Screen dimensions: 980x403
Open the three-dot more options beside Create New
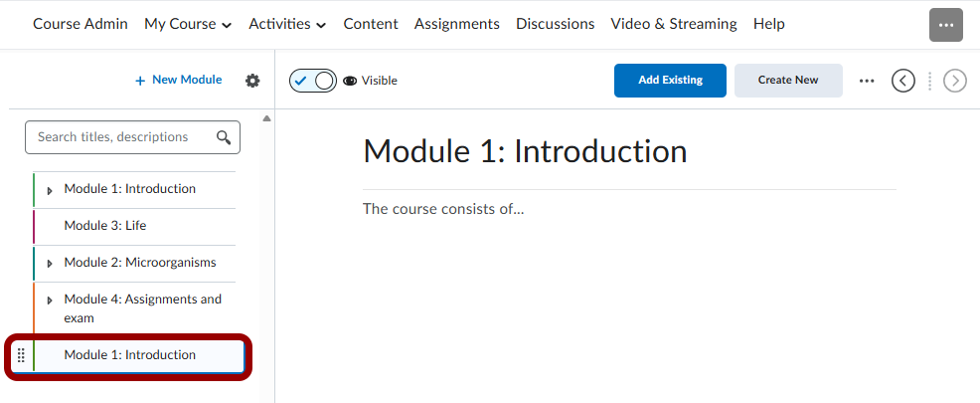(x=867, y=81)
